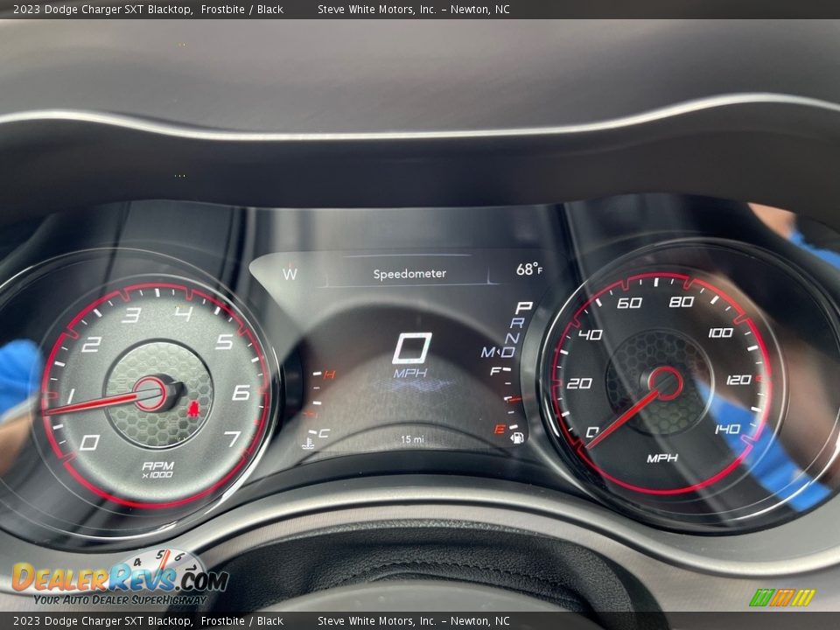Tap the '4' on the tachometer dial
840x630 pixels.
pos(184,312)
